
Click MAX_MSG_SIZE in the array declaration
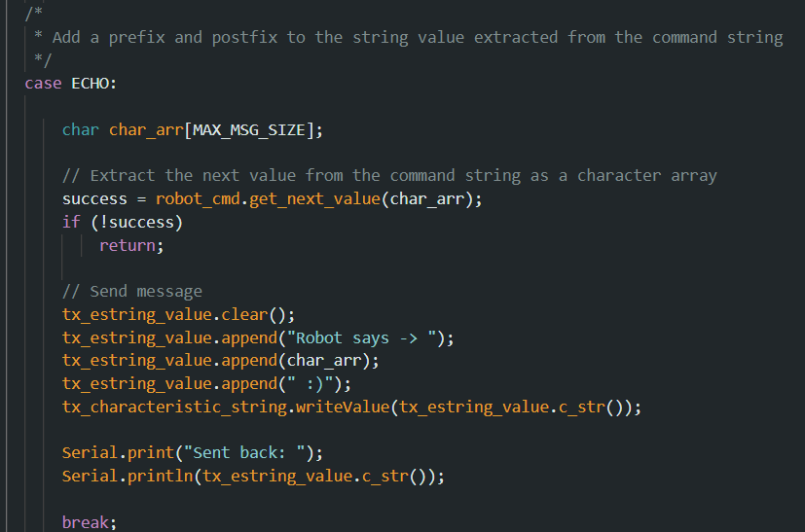point(249,129)
